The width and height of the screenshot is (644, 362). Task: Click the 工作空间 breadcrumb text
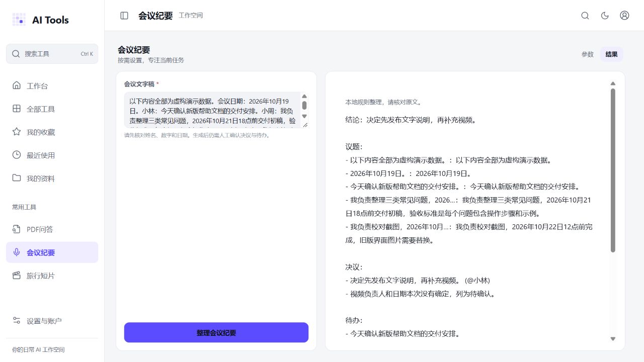point(191,16)
